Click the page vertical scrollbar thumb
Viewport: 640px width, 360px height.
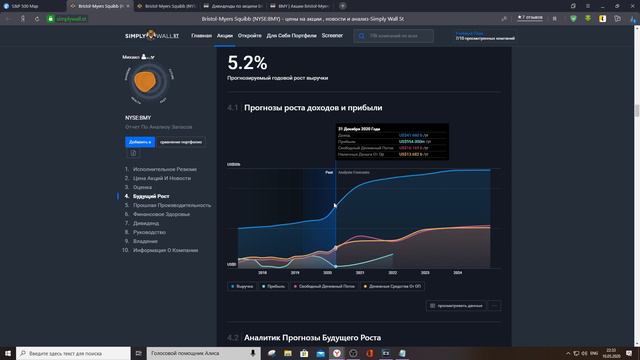(x=636, y=110)
